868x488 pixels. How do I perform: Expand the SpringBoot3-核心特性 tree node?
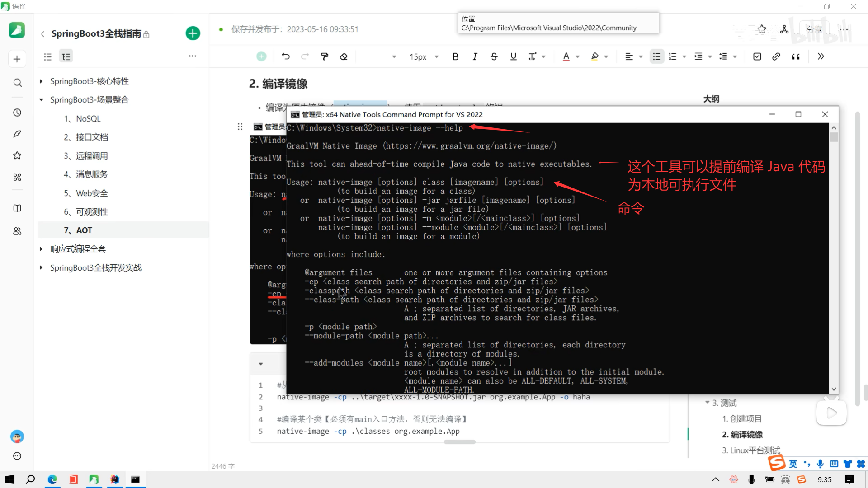[41, 81]
